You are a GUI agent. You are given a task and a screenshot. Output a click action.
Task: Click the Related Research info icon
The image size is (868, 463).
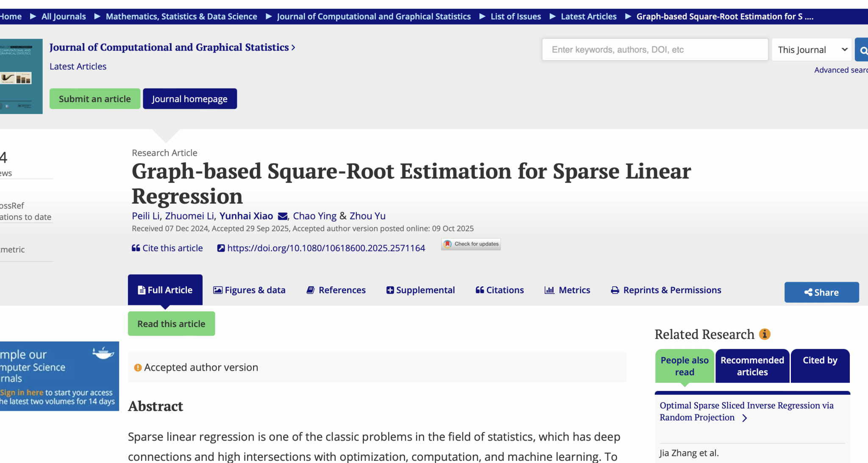(x=765, y=334)
